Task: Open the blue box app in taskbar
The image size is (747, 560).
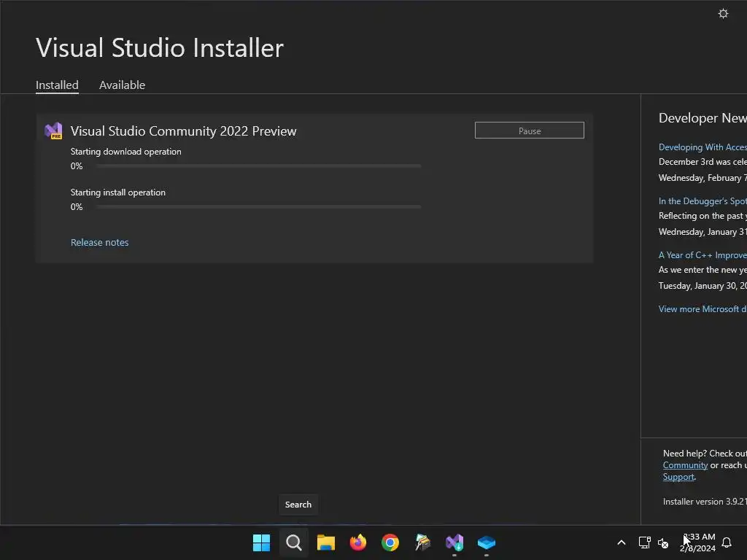Action: click(x=487, y=542)
